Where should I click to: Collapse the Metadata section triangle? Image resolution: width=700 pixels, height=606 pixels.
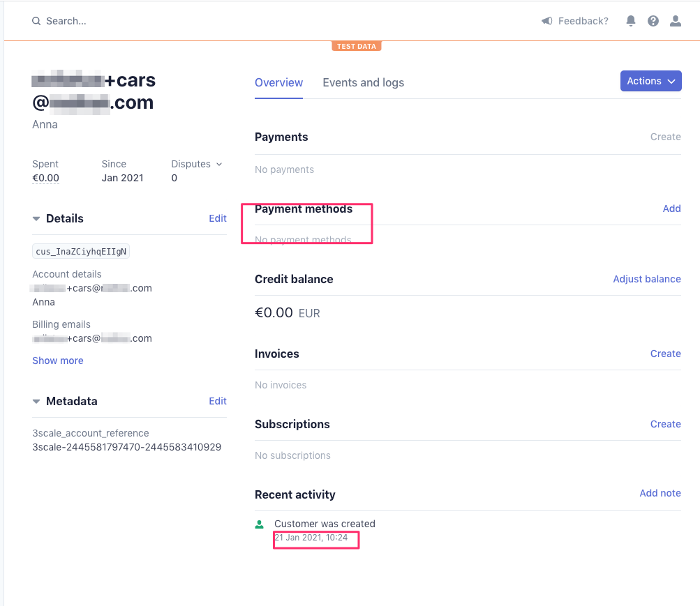[x=36, y=401]
